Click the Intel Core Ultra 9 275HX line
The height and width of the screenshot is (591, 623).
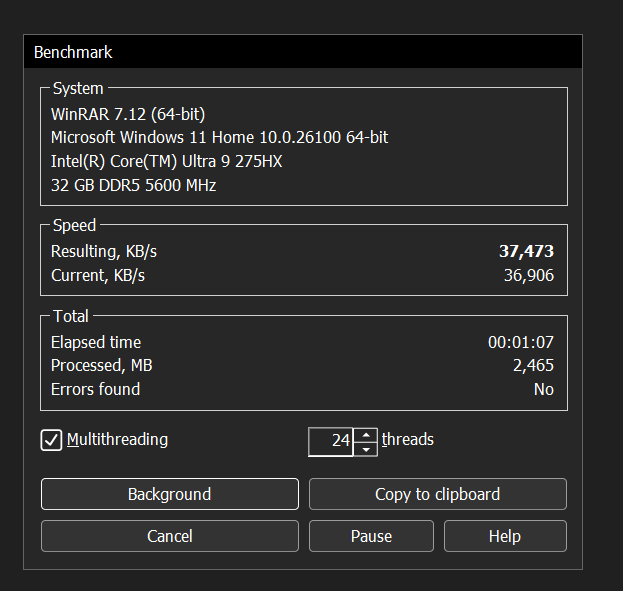click(x=166, y=161)
